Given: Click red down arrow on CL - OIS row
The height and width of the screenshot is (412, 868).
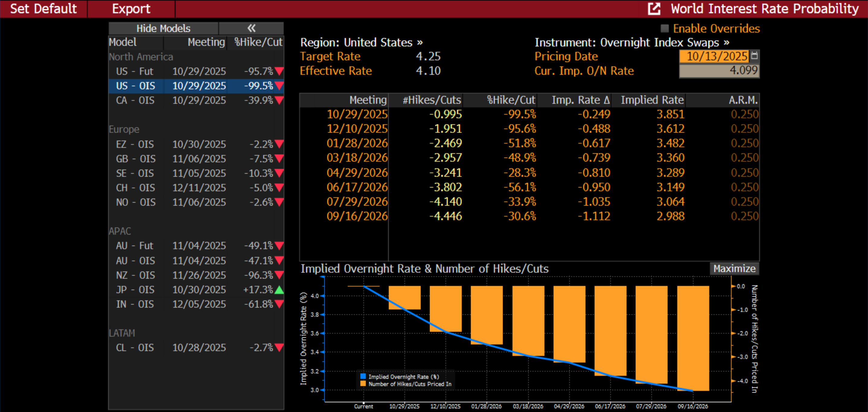Looking at the screenshot, I should click(279, 347).
